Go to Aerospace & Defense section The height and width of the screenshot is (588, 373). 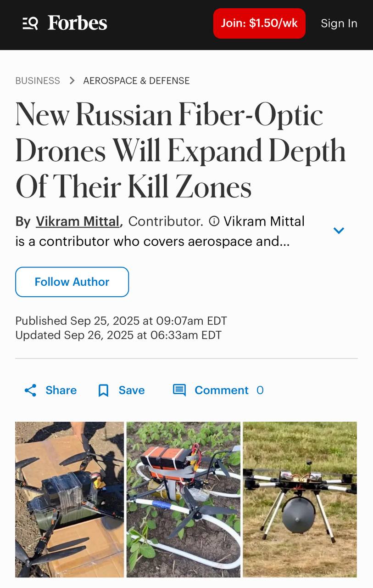136,81
